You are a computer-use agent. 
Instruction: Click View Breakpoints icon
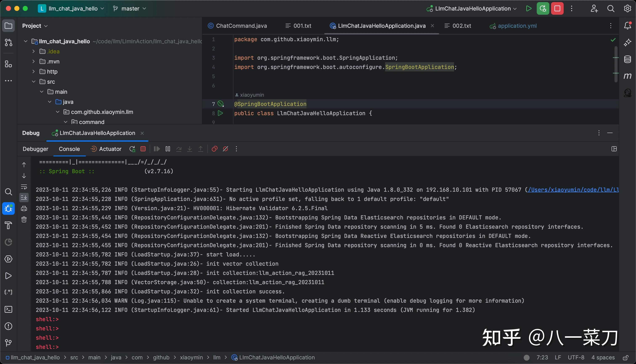click(214, 149)
